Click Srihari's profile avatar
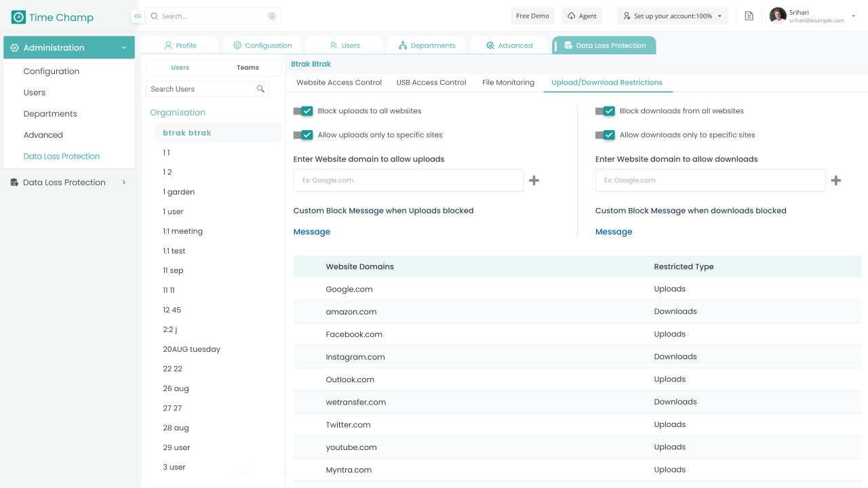 click(x=778, y=16)
